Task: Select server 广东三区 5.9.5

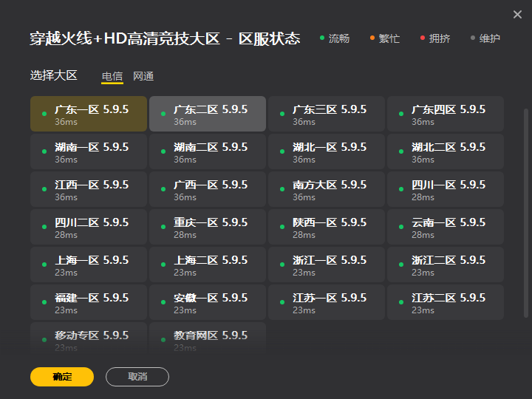Action: point(327,114)
